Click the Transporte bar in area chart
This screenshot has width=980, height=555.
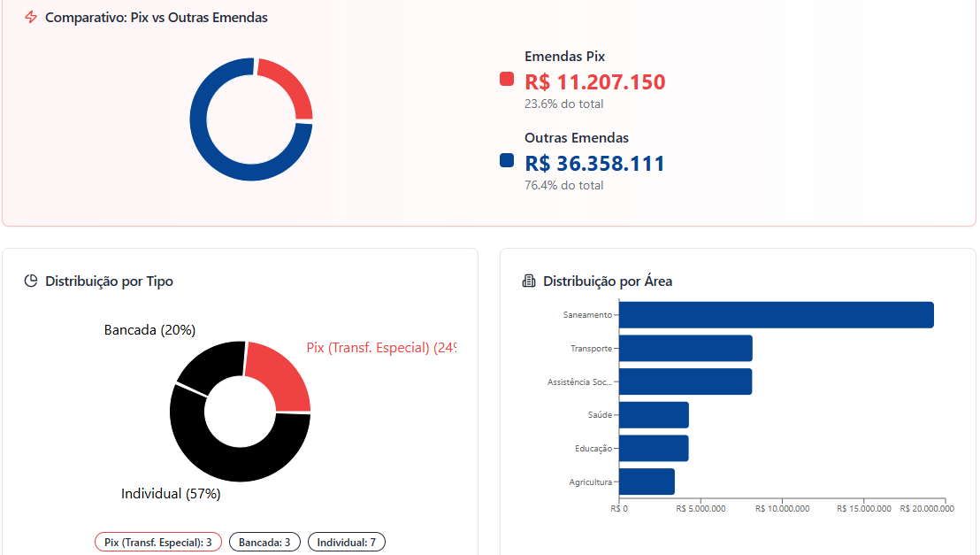(685, 348)
